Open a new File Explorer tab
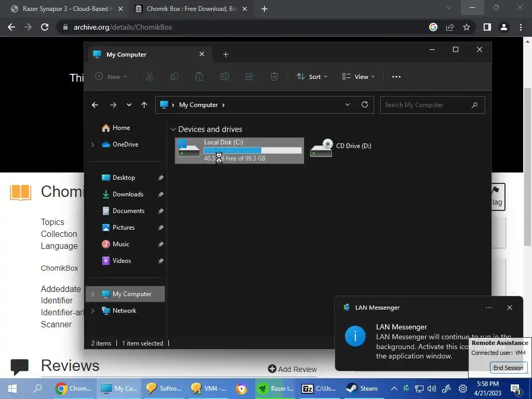Screen dimensions: 532x399 (225, 54)
